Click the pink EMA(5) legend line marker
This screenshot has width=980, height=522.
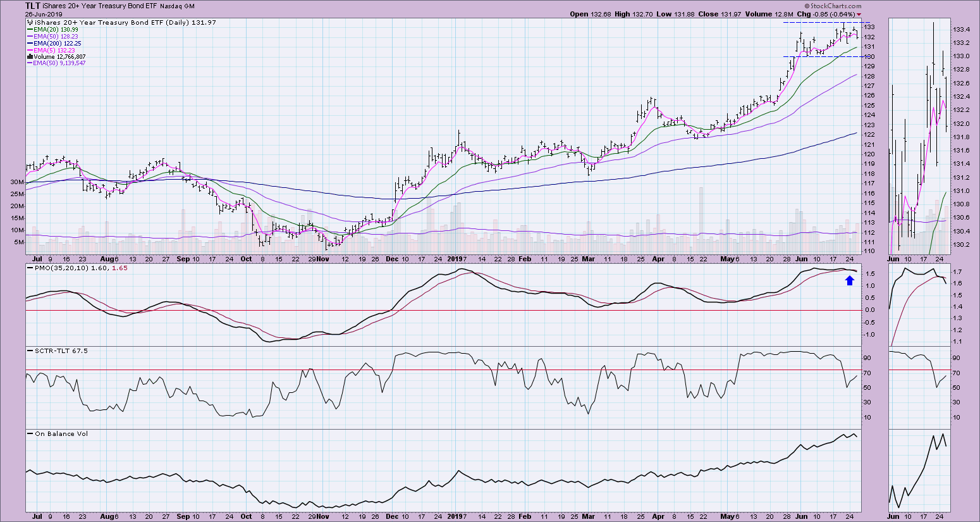click(28, 50)
